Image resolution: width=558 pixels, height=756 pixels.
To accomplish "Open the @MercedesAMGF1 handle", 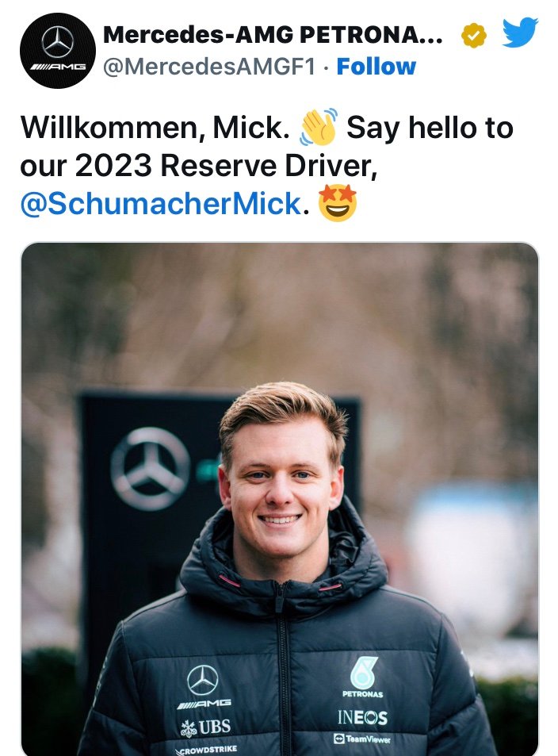I will [x=209, y=67].
